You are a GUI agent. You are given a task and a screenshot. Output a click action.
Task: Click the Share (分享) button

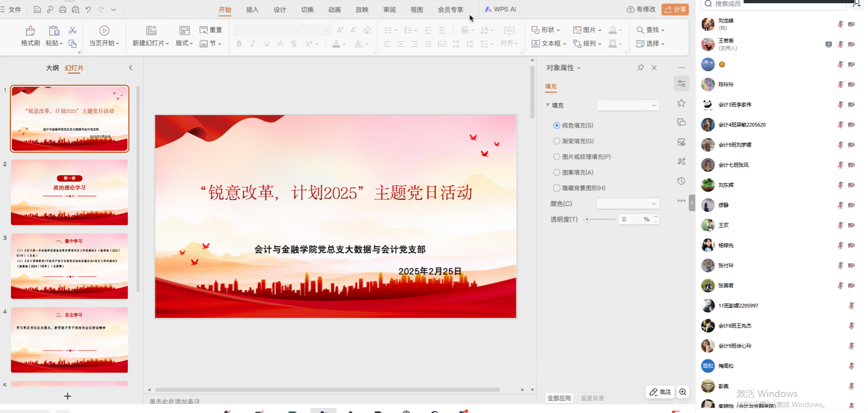675,9
